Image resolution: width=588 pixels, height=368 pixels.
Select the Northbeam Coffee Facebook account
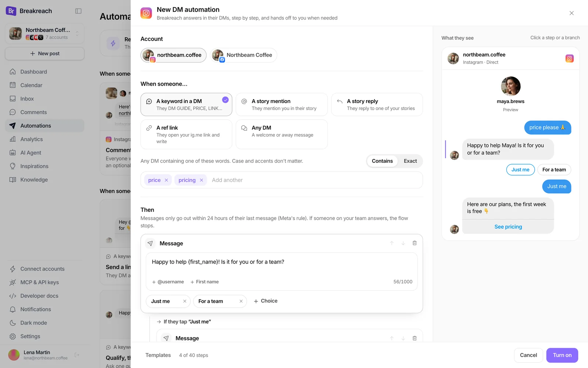pyautogui.click(x=243, y=55)
